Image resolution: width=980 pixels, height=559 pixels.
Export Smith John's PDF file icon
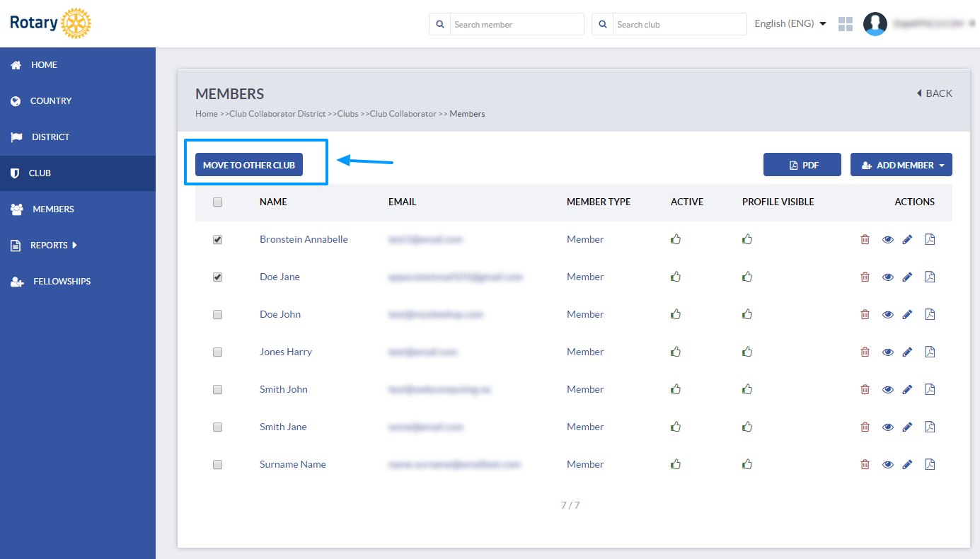pyautogui.click(x=930, y=389)
